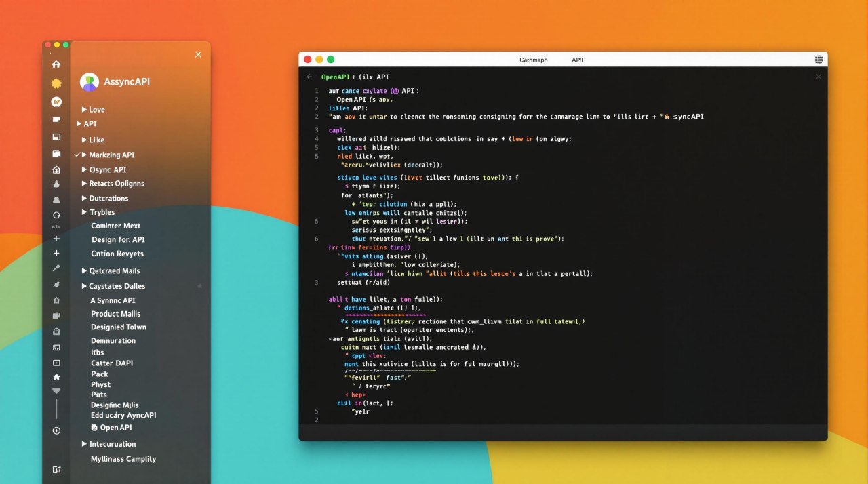Viewport: 868px width, 484px height.
Task: Click the AssyncAPI panel title
Action: pyautogui.click(x=127, y=82)
